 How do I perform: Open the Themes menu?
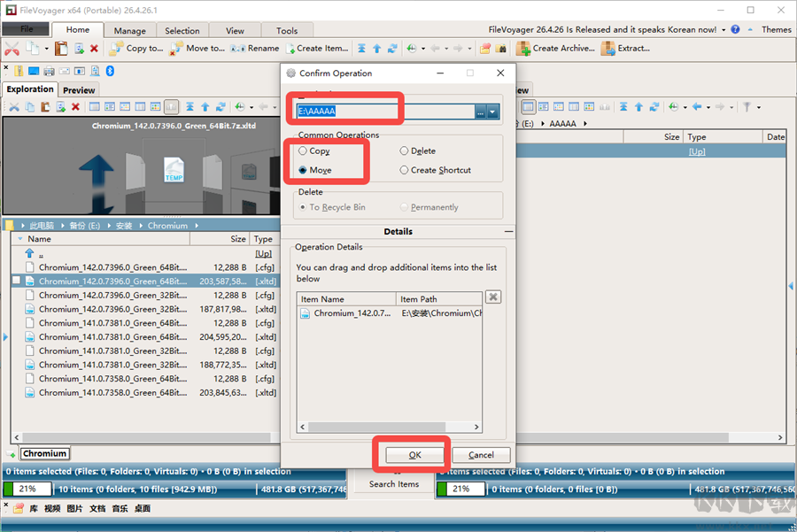[x=776, y=29]
